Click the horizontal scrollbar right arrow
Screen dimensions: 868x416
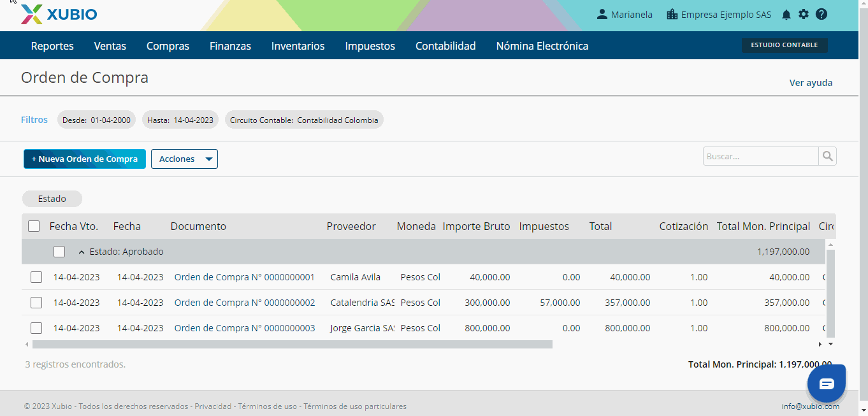click(820, 344)
